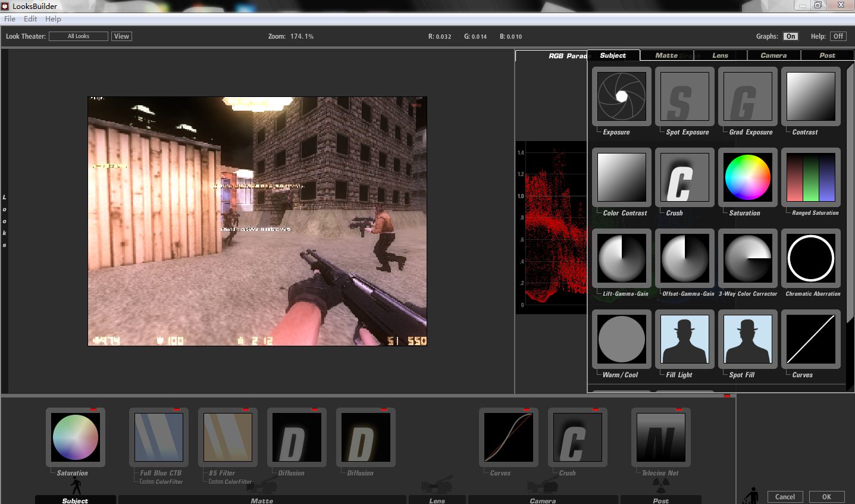Toggle Camera Curves tool's red enable indicator
Image resolution: width=855 pixels, height=504 pixels.
point(527,409)
